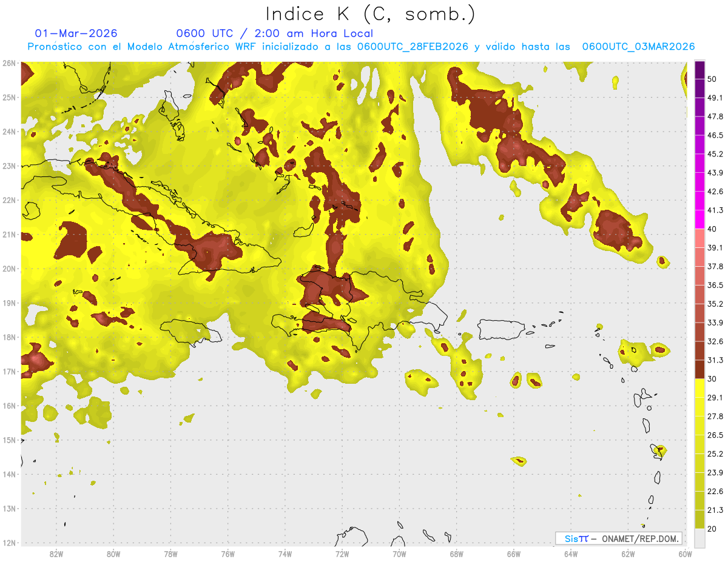Click the colorbar value "41.3"
Image resolution: width=728 pixels, height=562 pixels.
[715, 210]
